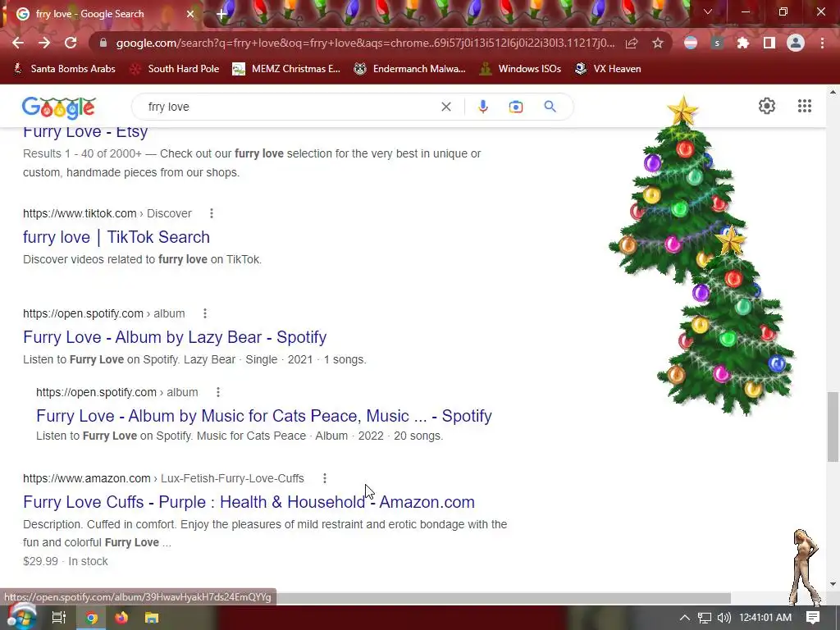
Task: Open a new tab
Action: (221, 14)
